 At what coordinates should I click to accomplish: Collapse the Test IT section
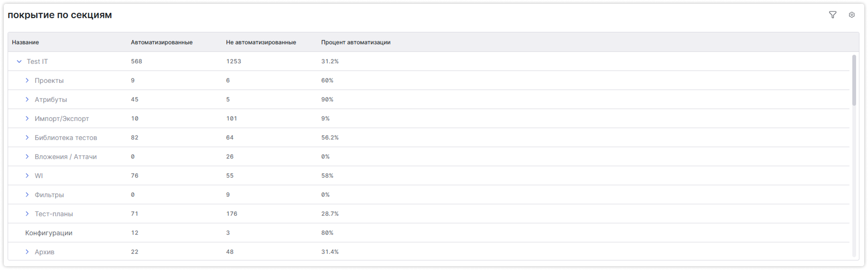(19, 61)
